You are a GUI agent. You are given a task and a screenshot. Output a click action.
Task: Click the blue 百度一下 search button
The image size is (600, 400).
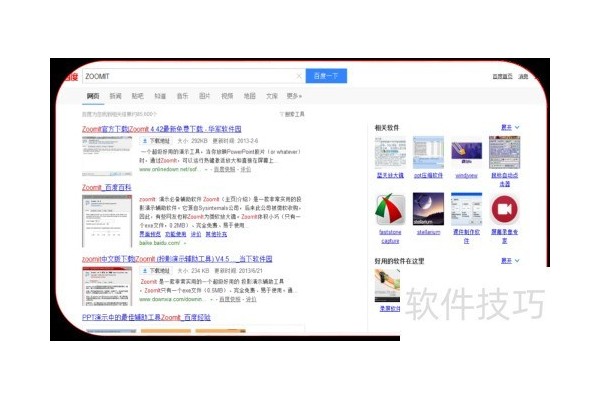[326, 76]
